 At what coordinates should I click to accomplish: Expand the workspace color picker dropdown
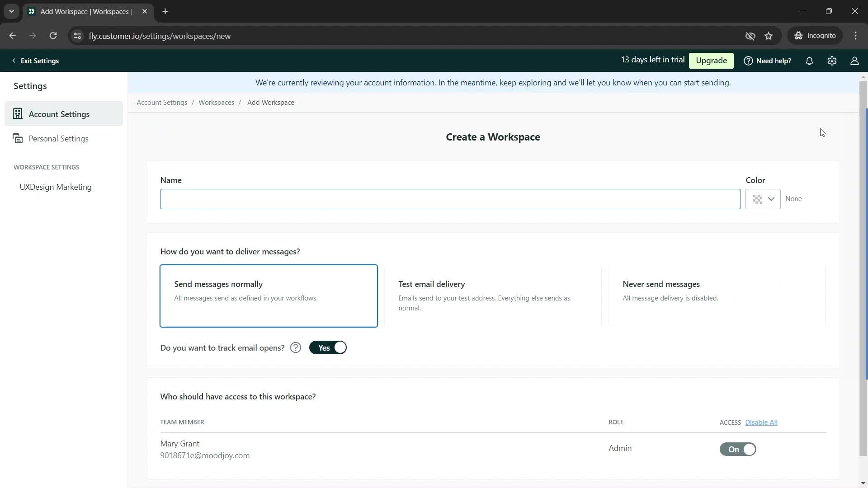click(763, 199)
